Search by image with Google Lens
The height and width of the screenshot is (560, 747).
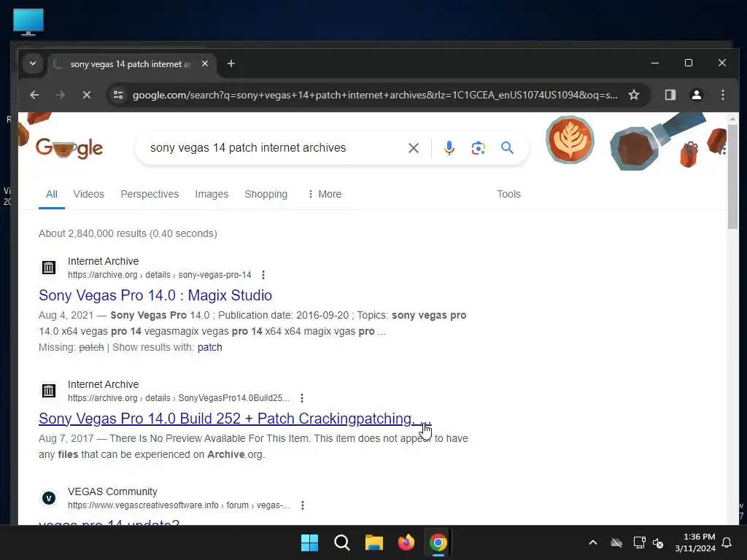pos(479,148)
